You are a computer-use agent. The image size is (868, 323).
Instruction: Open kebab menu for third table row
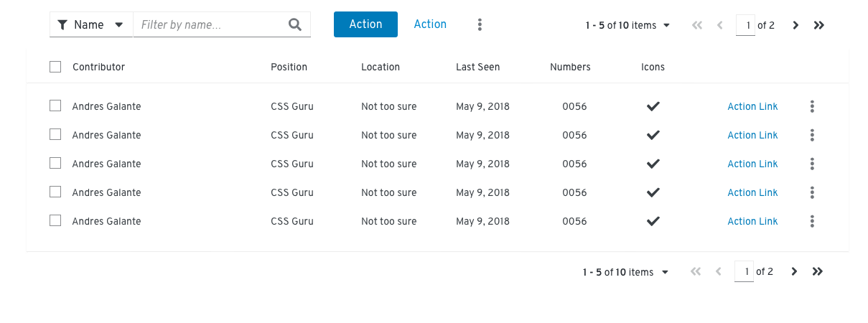click(812, 164)
